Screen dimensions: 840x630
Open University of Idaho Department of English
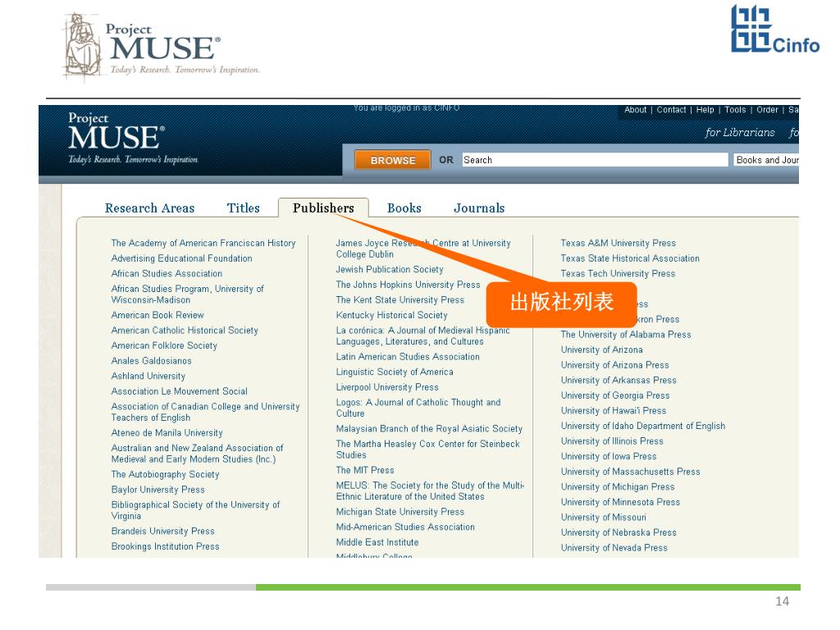pos(643,427)
